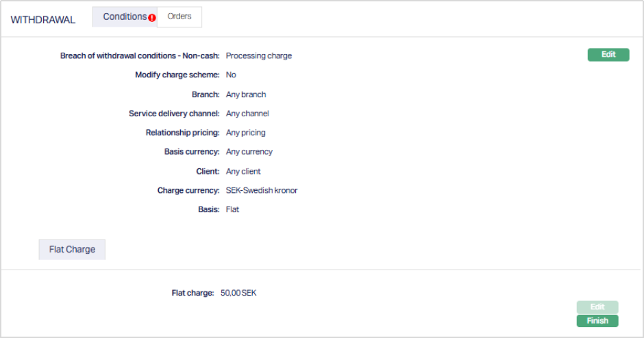
Task: Click the '50,00 SEK' flat charge amount
Action: [x=238, y=293]
